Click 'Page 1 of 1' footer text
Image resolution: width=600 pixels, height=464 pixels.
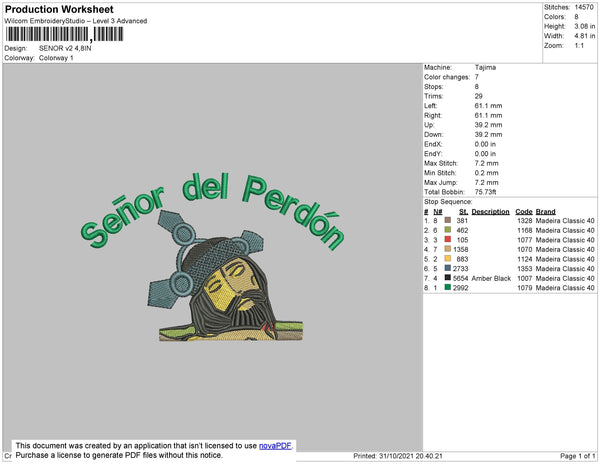[577, 456]
